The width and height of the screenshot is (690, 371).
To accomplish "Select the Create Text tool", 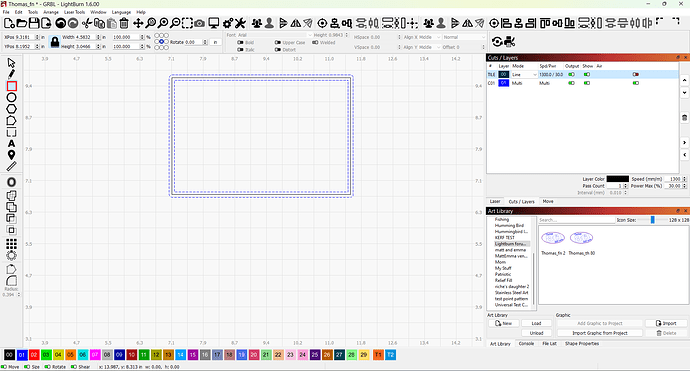I will [x=11, y=143].
